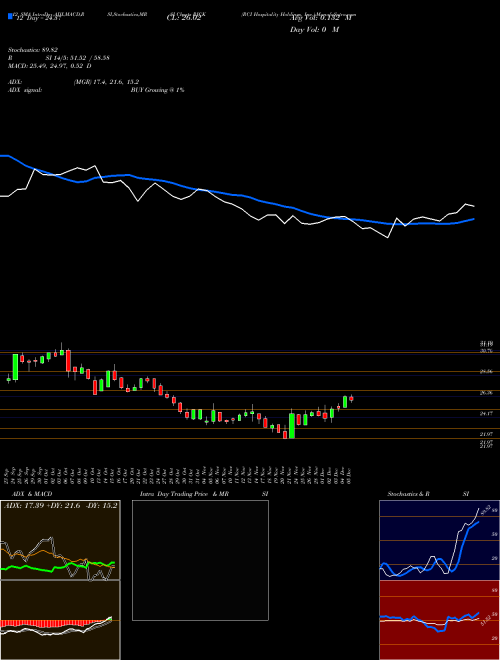Viewport: 500px width, 660px height.
Task: Click the 'Avg Vol: 0.132 M' label
Action: click(x=320, y=18)
